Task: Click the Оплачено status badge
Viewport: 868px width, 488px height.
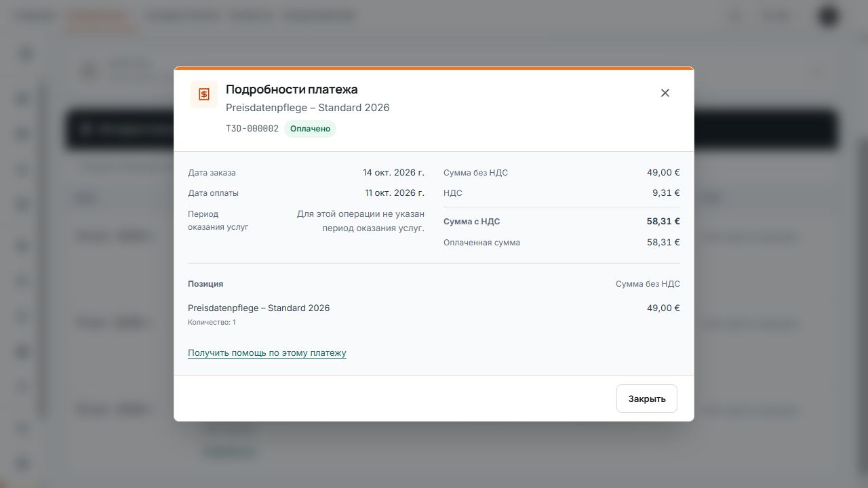Action: [x=310, y=128]
